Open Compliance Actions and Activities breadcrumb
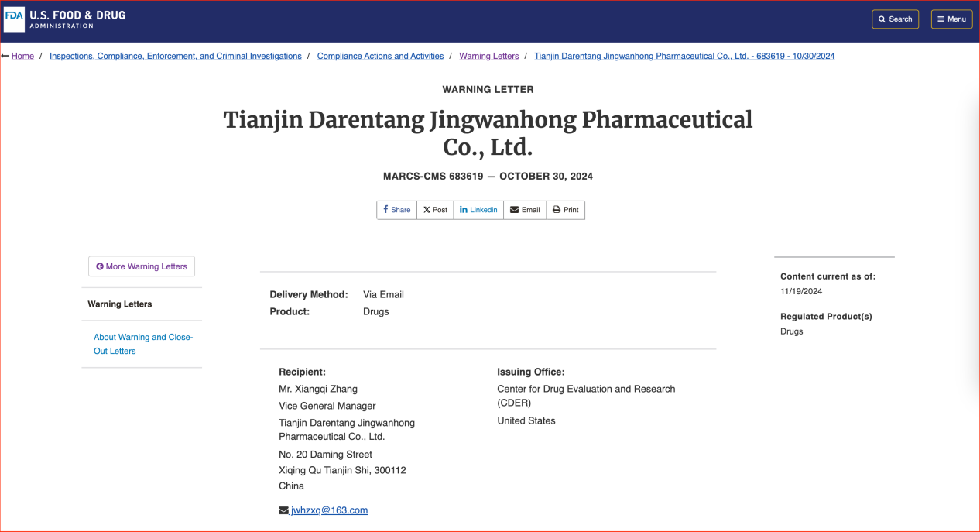 tap(380, 56)
